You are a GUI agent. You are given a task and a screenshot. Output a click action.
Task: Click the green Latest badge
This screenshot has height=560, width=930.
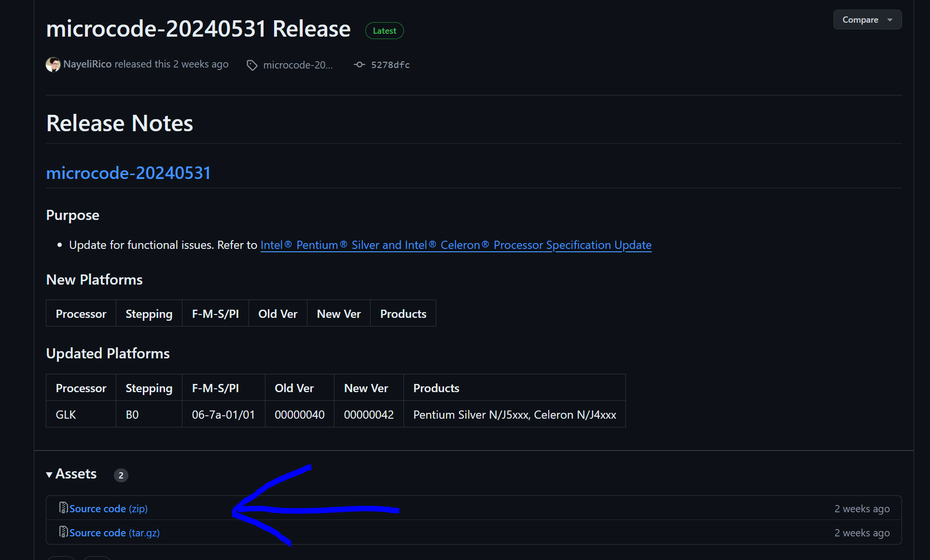pos(384,31)
